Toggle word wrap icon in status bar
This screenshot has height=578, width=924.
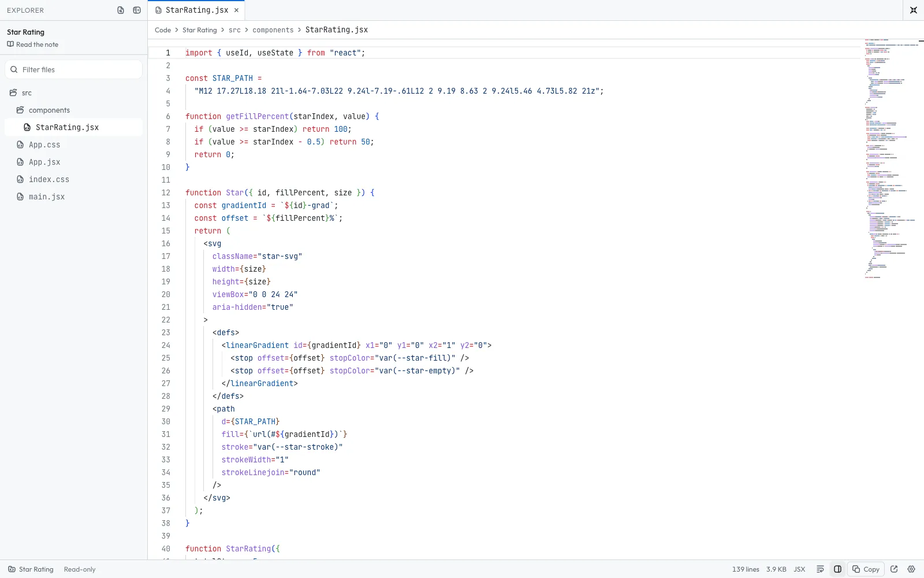tap(820, 569)
